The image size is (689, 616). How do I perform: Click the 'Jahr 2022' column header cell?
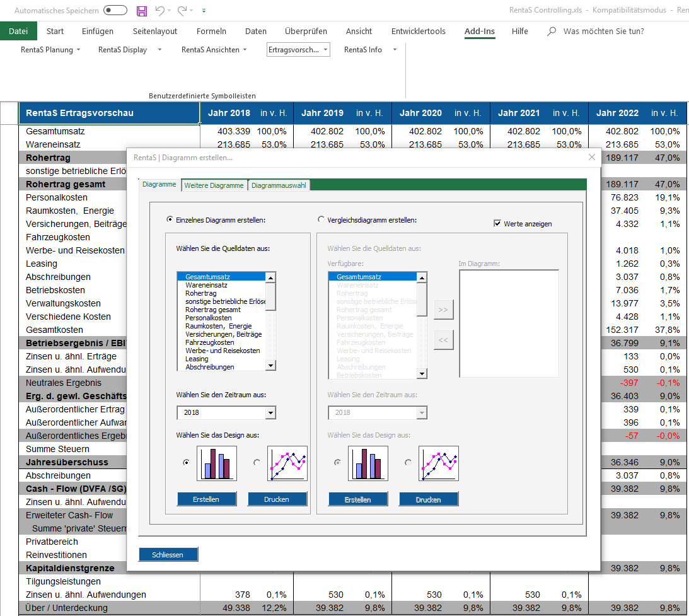point(617,113)
